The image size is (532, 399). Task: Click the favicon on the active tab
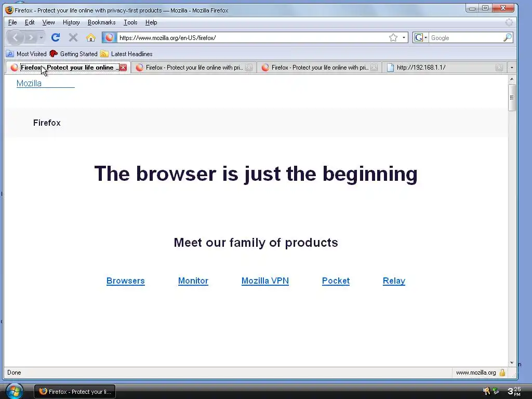[14, 68]
